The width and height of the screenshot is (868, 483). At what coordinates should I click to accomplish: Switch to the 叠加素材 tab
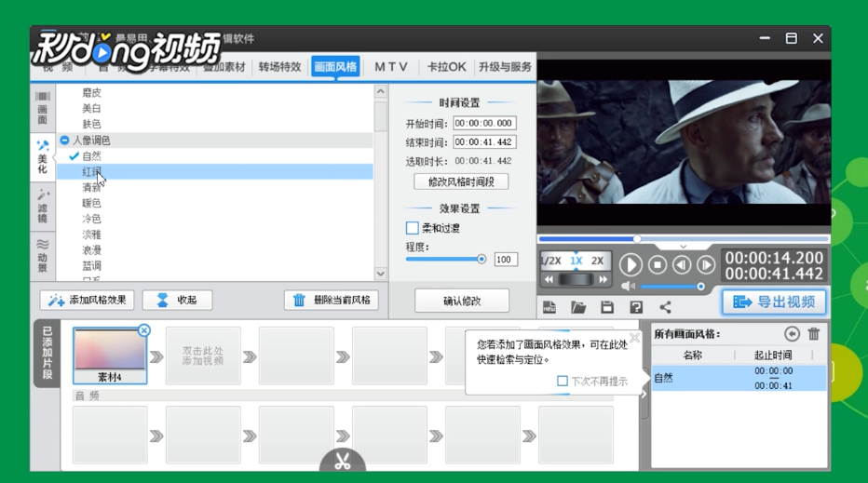click(225, 67)
